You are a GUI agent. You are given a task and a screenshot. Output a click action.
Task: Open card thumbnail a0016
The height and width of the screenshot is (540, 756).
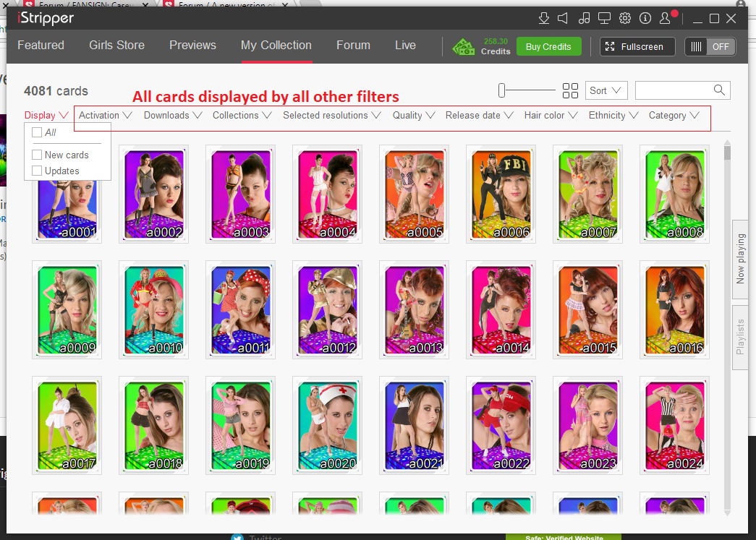[674, 309]
